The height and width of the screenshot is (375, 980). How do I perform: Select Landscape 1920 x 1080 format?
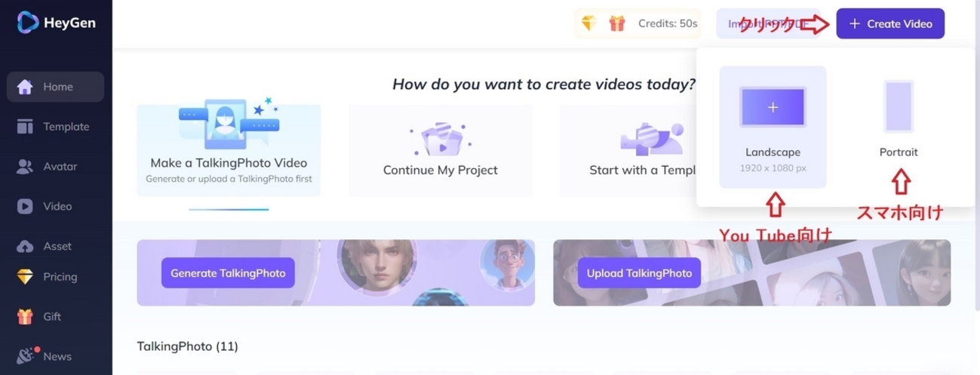pos(773,127)
